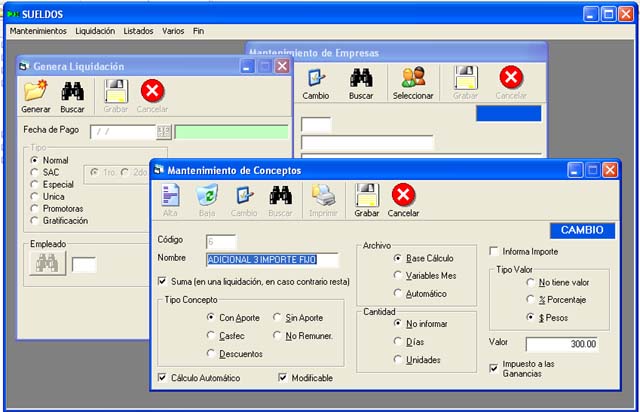Select the SAC liquidation type

pyautogui.click(x=35, y=172)
